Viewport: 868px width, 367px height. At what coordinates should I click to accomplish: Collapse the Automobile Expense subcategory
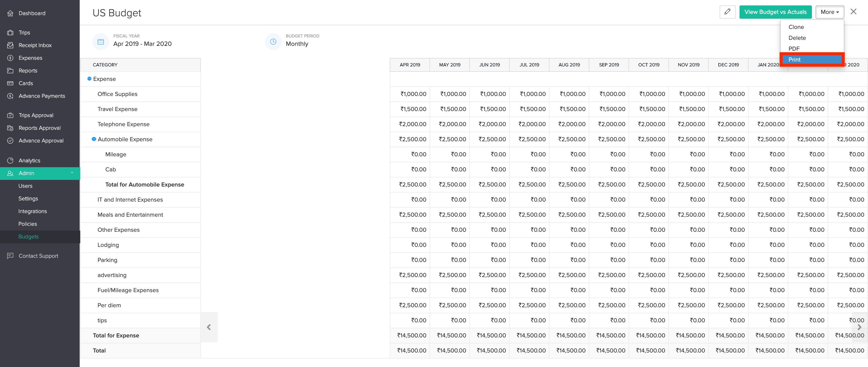tap(94, 139)
